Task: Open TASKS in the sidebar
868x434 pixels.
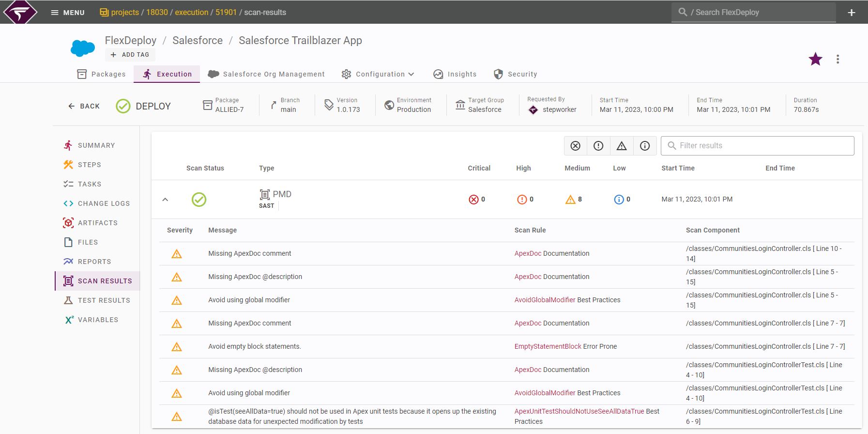Action: (x=82, y=184)
